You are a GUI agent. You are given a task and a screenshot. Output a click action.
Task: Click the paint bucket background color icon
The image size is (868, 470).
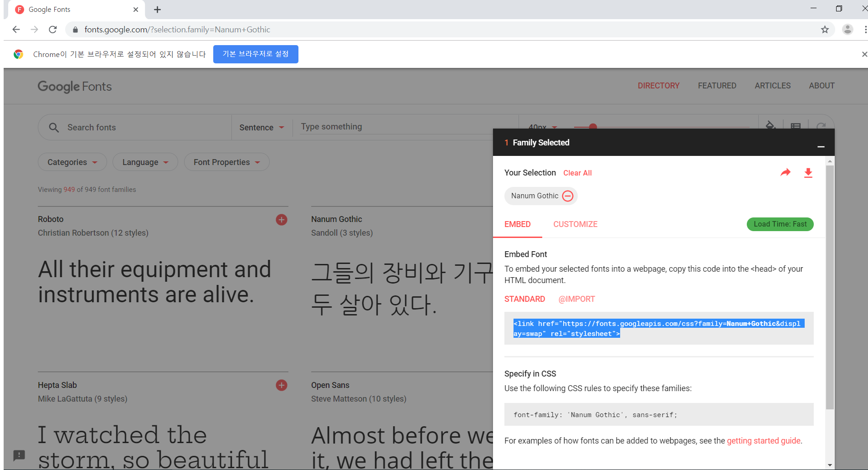(x=770, y=124)
